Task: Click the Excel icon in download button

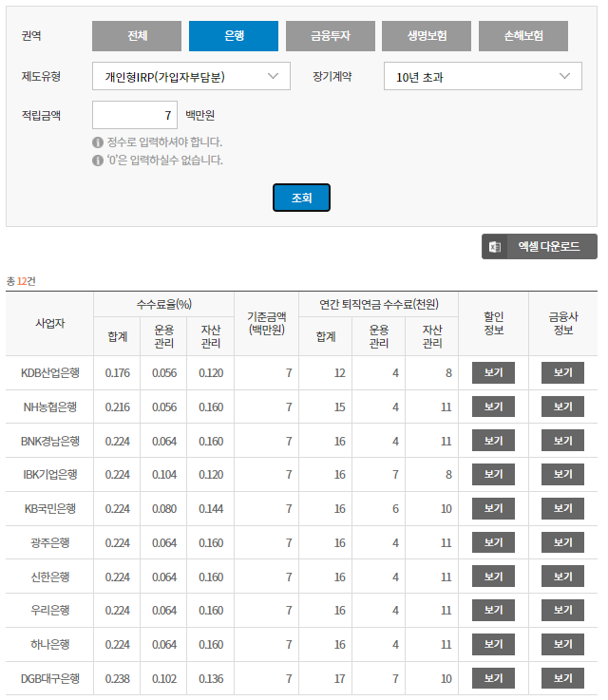Action: (495, 246)
